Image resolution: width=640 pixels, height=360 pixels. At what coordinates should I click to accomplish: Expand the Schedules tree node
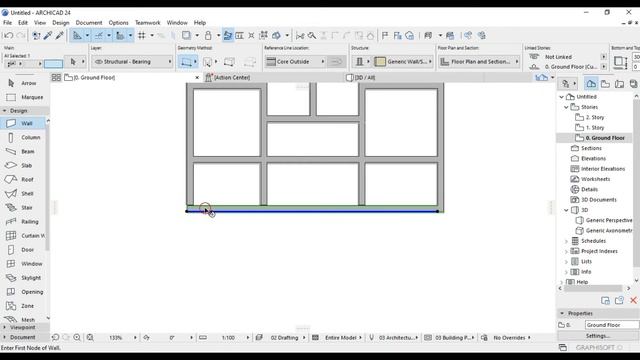(566, 241)
